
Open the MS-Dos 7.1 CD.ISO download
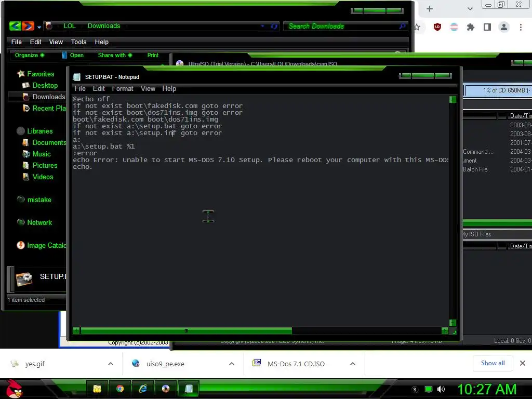click(296, 364)
